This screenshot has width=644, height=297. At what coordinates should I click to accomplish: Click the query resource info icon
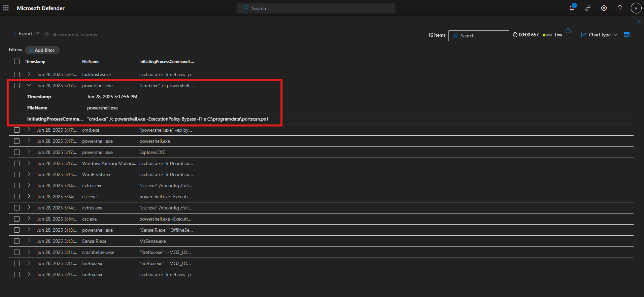[x=568, y=31]
